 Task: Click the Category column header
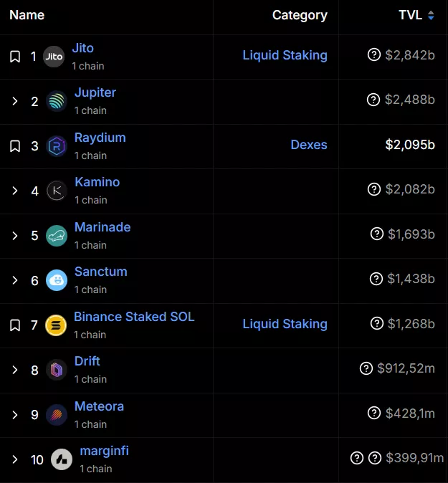(x=300, y=15)
